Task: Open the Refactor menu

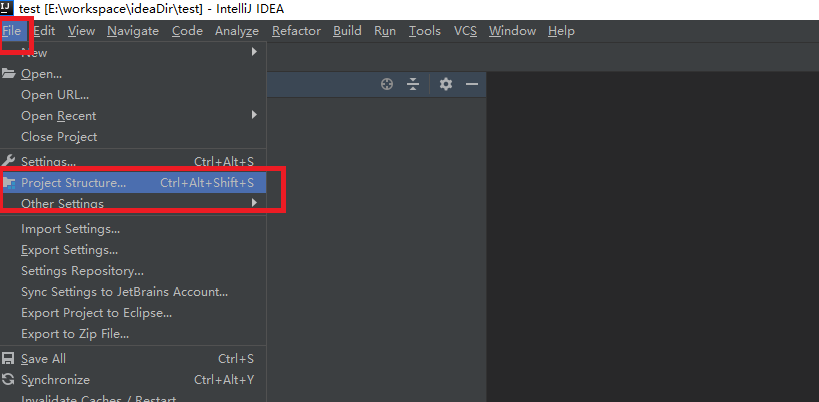Action: pos(296,31)
